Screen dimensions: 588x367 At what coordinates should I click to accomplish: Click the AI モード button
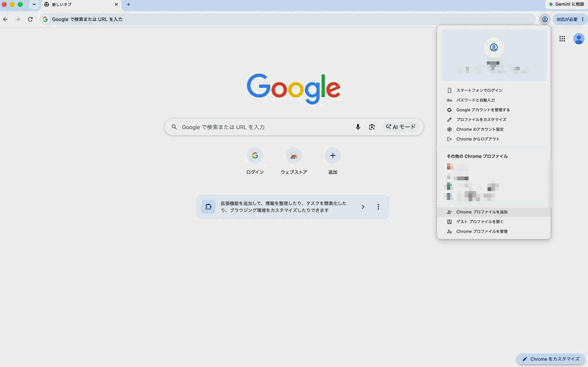(x=401, y=127)
